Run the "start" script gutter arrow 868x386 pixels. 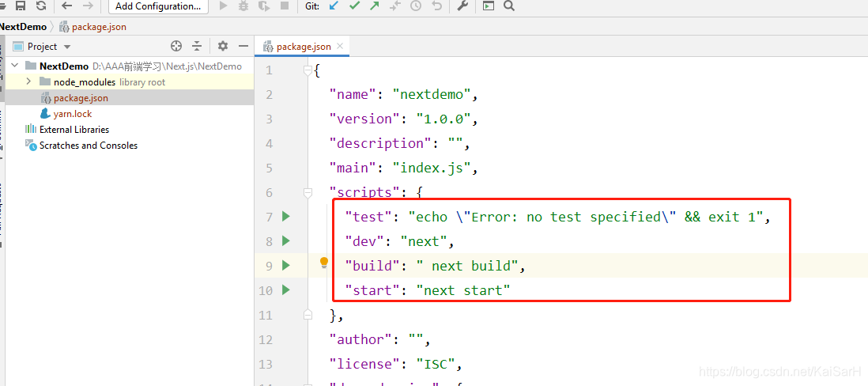[285, 290]
